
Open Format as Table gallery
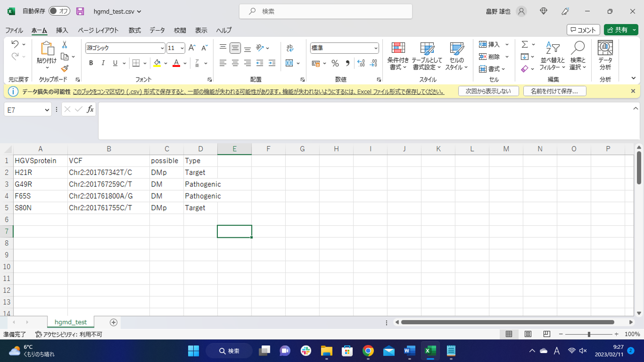click(x=427, y=56)
